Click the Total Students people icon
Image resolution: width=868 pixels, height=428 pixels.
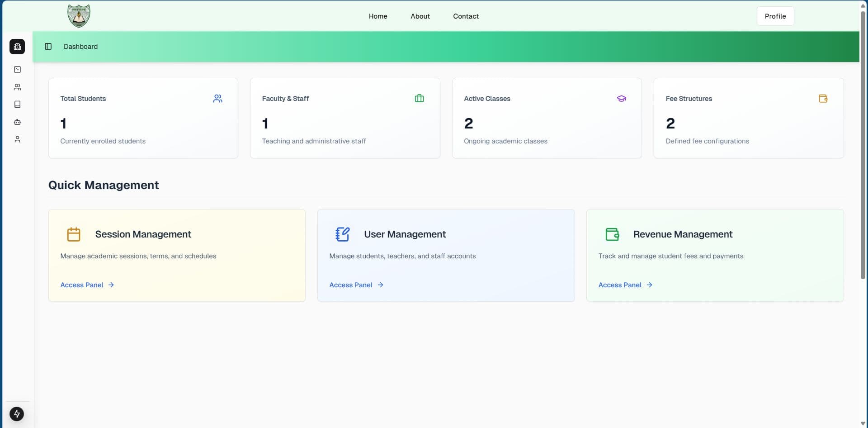tap(217, 99)
